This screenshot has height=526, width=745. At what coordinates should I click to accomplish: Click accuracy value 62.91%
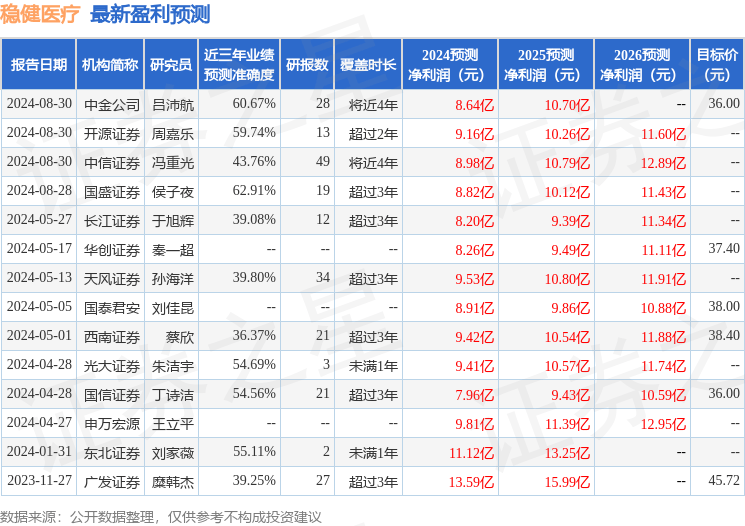pos(254,191)
